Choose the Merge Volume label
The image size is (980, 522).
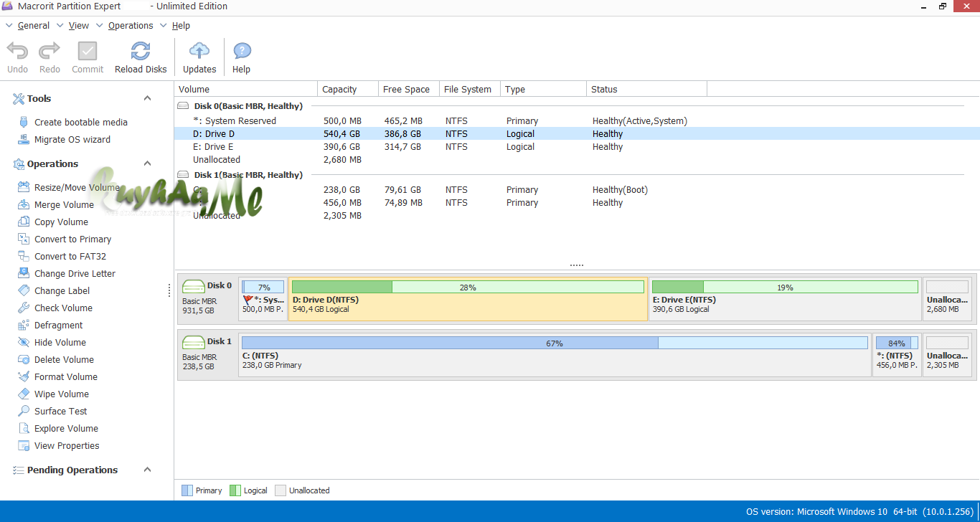click(64, 204)
